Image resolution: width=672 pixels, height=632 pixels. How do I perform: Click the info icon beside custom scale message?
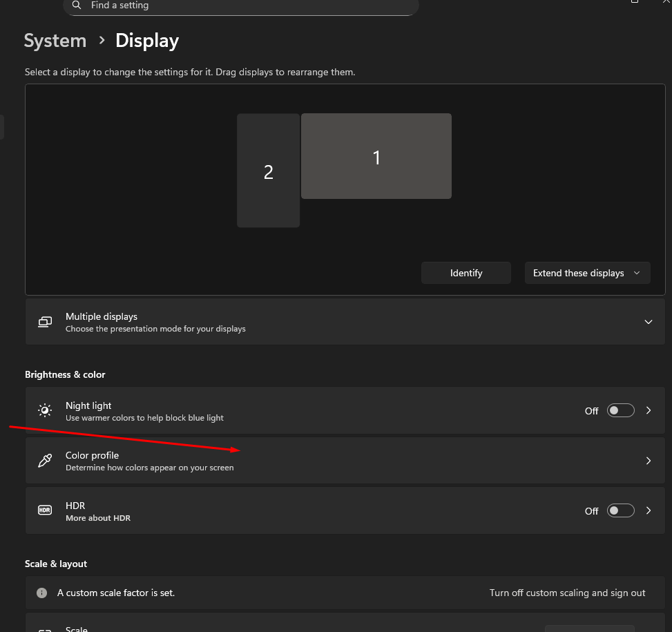pyautogui.click(x=41, y=593)
